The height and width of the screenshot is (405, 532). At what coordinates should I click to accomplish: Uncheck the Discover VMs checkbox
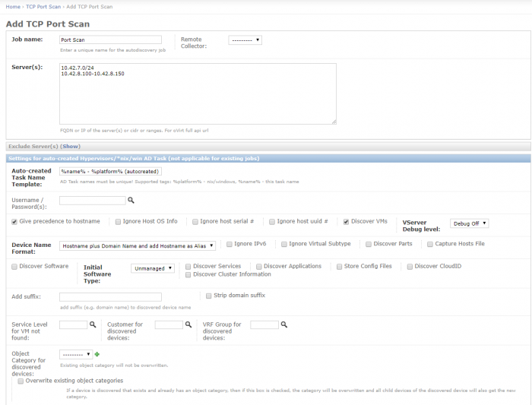coord(346,222)
